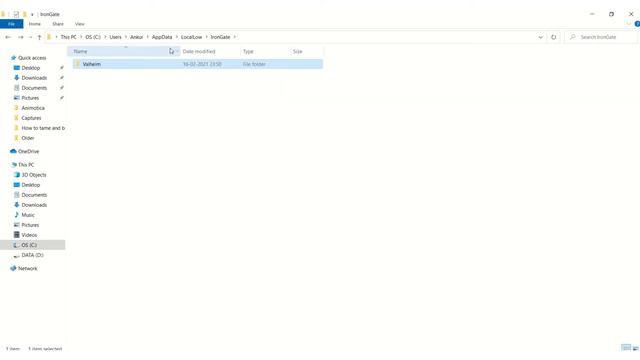Open the Share ribbon tab
The height and width of the screenshot is (360, 640).
point(58,24)
